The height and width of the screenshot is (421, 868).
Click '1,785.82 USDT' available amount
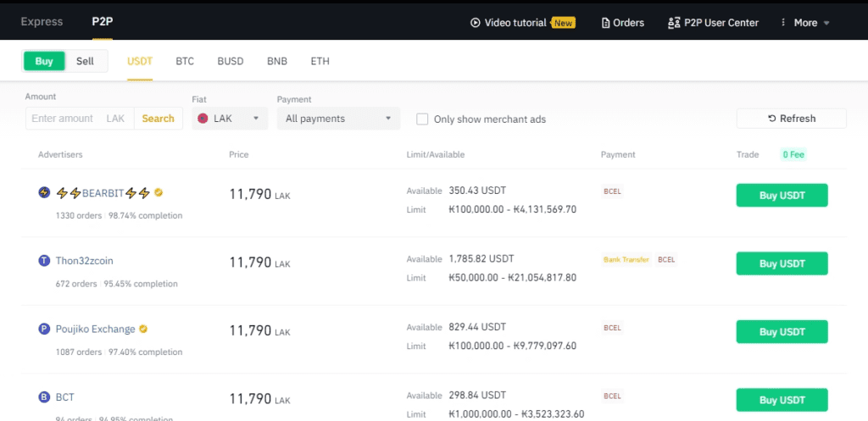(481, 258)
